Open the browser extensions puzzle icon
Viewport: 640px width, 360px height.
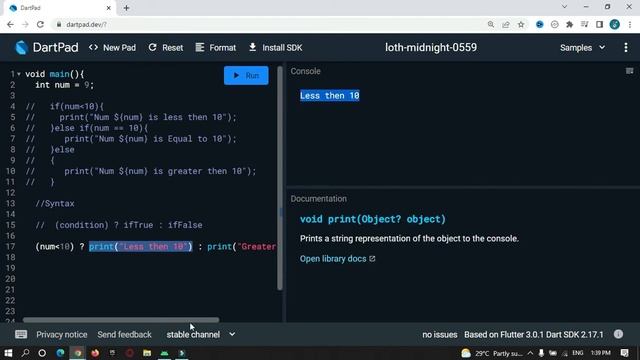(x=569, y=24)
